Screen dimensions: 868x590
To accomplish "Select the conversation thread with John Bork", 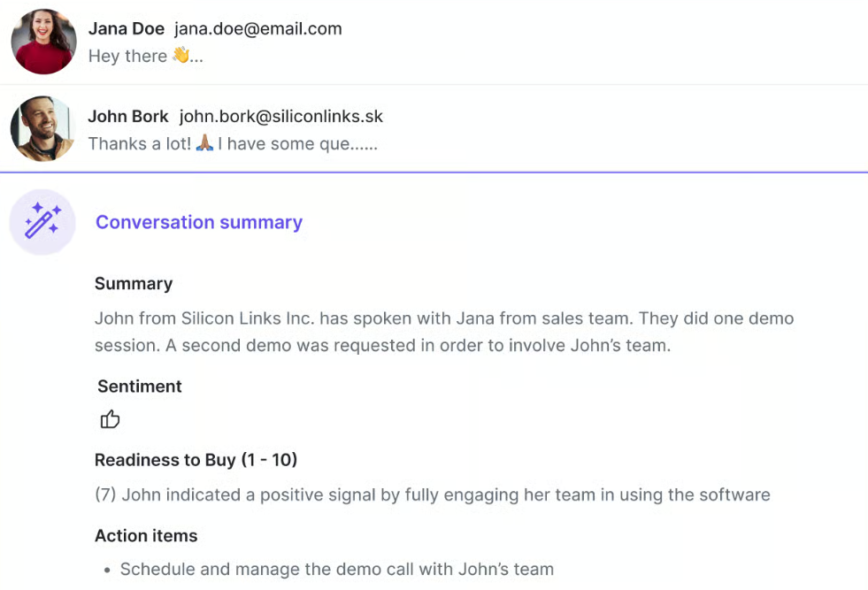I will pos(354,129).
